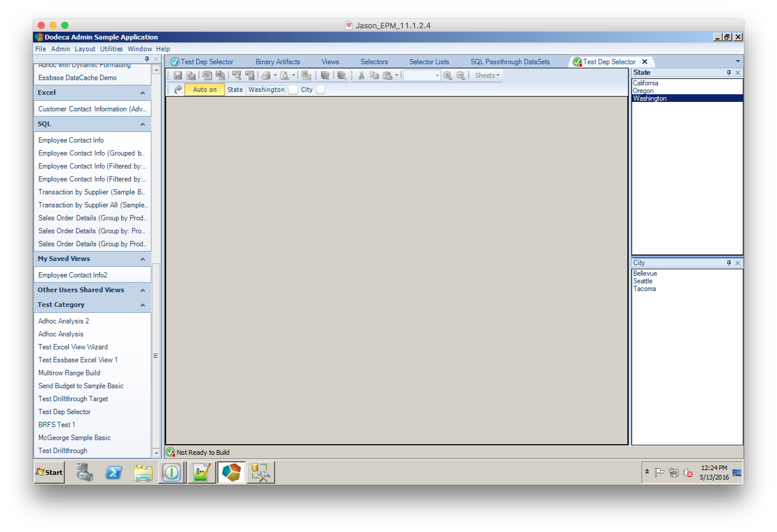Image resolution: width=777 pixels, height=532 pixels.
Task: Toggle the Auto on build button
Action: pyautogui.click(x=205, y=90)
